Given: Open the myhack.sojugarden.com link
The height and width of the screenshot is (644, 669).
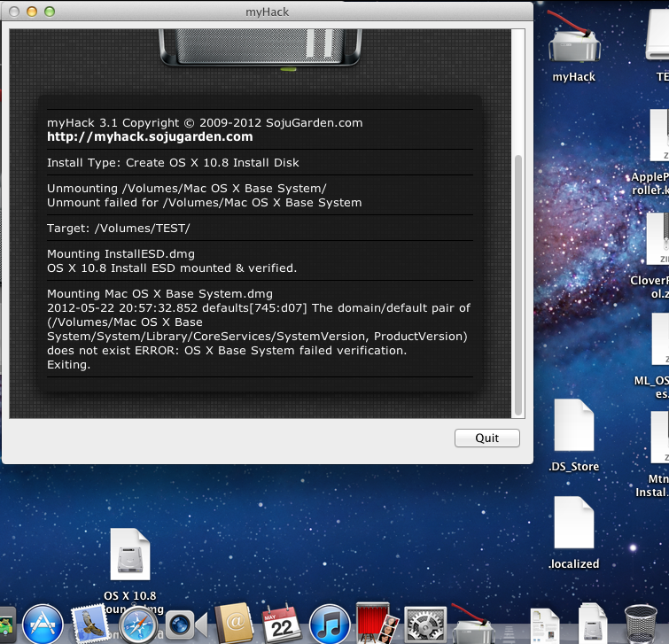Looking at the screenshot, I should (x=150, y=136).
